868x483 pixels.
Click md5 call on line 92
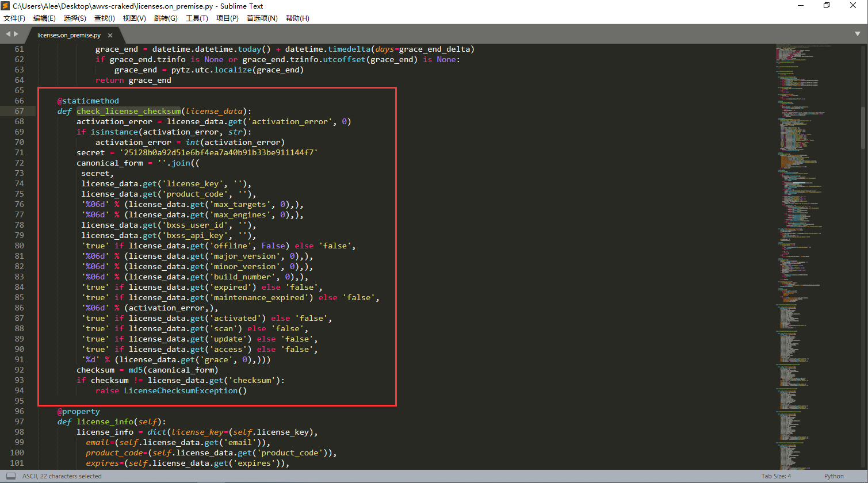[x=135, y=370]
